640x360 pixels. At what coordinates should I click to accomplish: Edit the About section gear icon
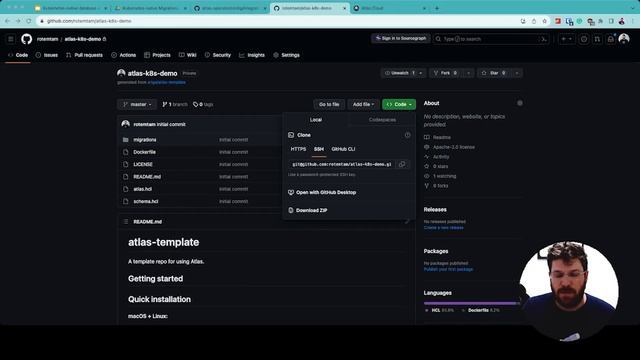520,103
